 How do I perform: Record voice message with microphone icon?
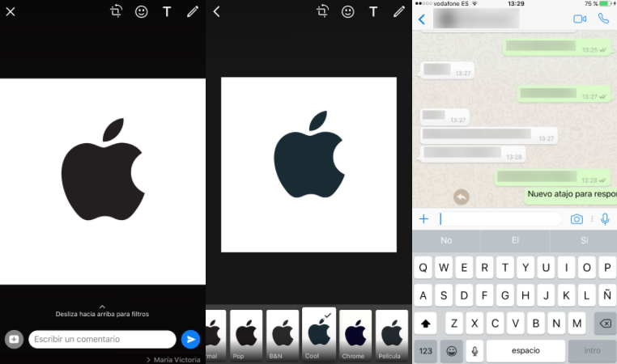(x=605, y=219)
